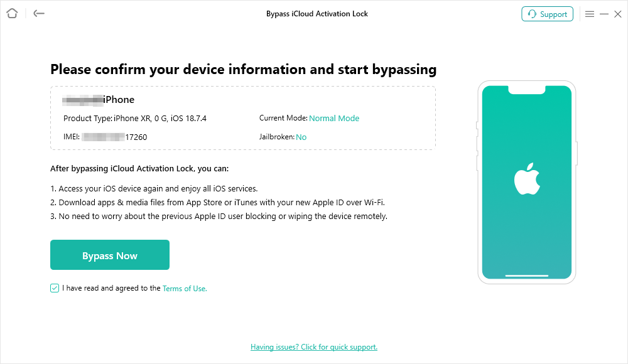
Task: Click the iPhone illustration with Apple logo
Action: tap(527, 182)
